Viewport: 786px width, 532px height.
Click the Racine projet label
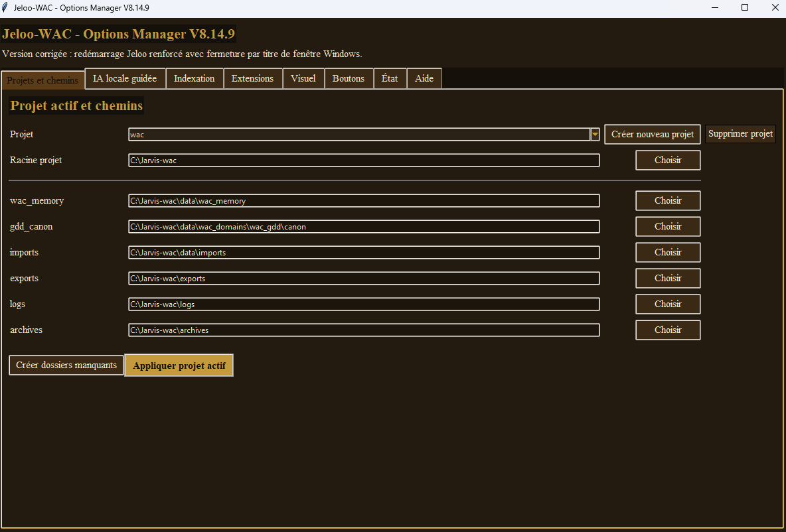(x=36, y=161)
